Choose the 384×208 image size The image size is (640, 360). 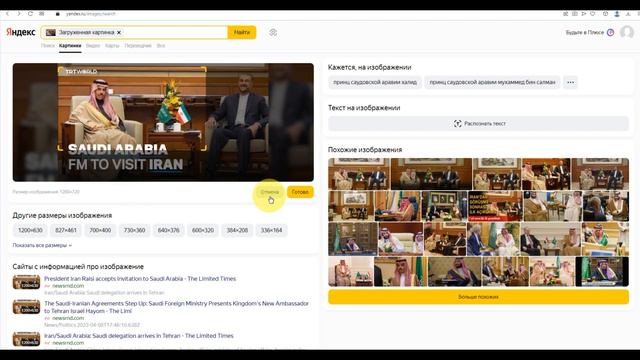237,230
